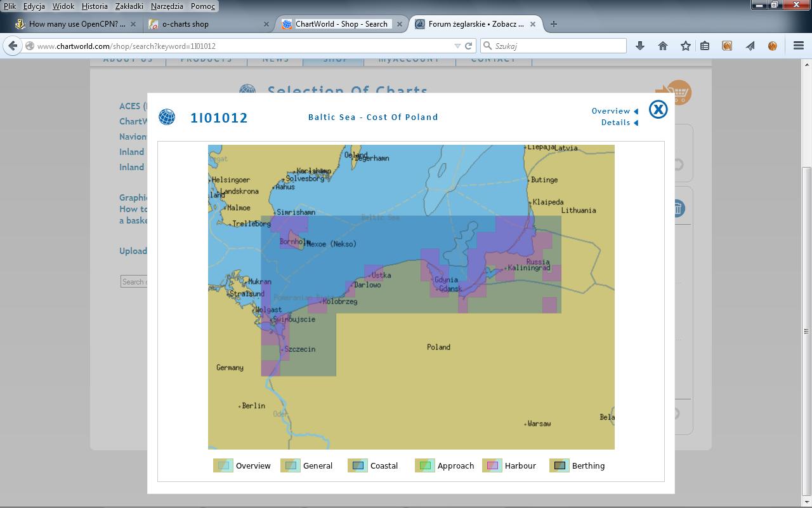Open the Edycja menu
Screen dimensions: 812x508
coord(34,6)
